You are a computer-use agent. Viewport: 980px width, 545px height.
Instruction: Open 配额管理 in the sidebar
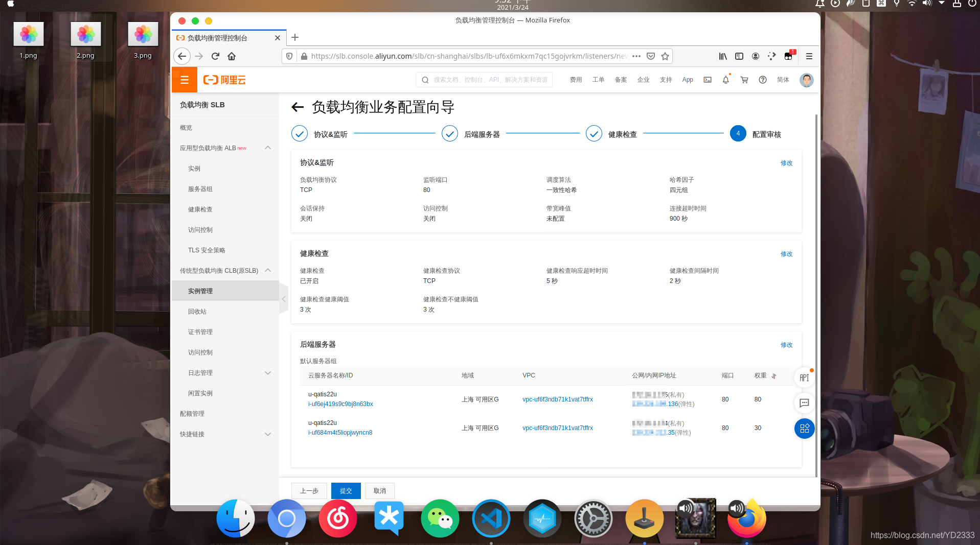(192, 414)
